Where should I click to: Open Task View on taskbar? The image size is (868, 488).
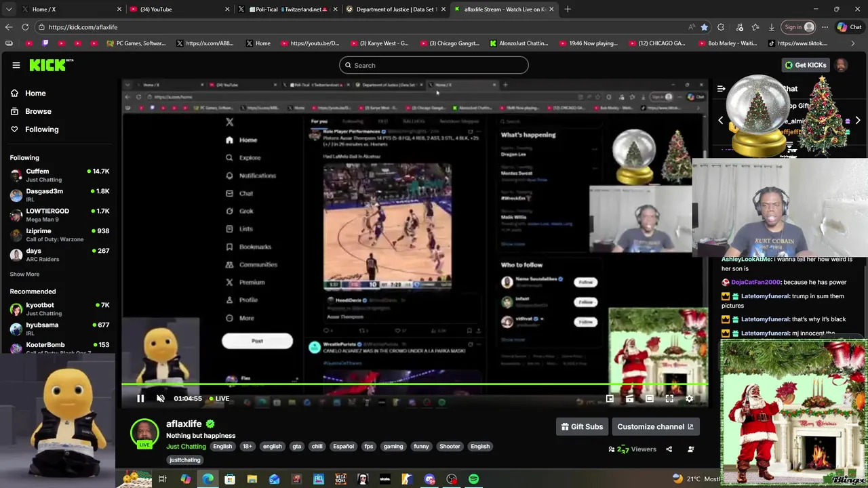(163, 479)
